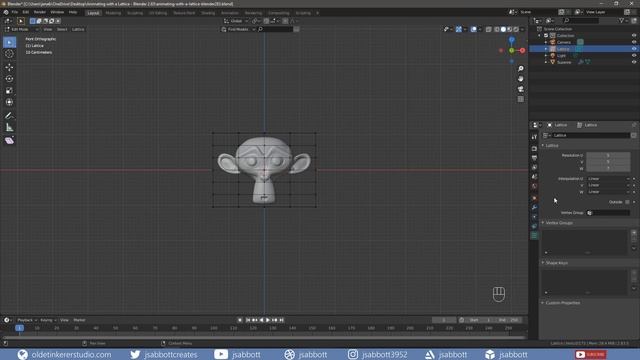Play the animation forward

point(268,320)
